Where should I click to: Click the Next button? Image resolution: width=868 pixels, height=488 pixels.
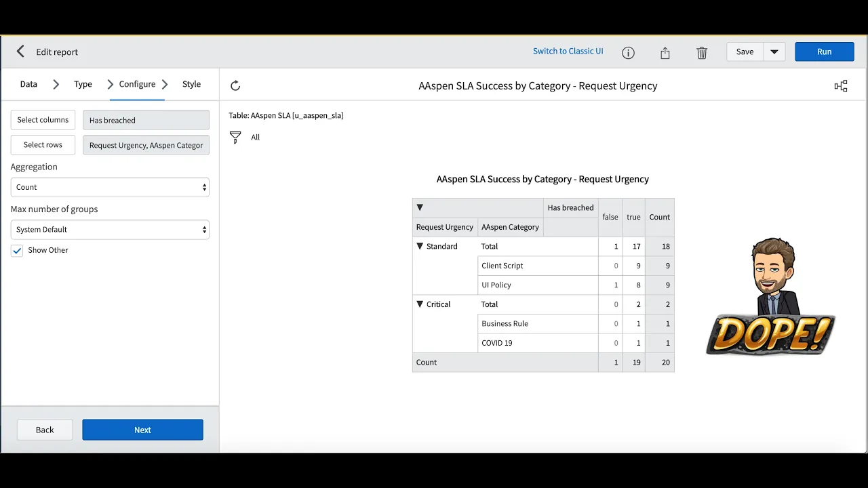[x=142, y=429]
